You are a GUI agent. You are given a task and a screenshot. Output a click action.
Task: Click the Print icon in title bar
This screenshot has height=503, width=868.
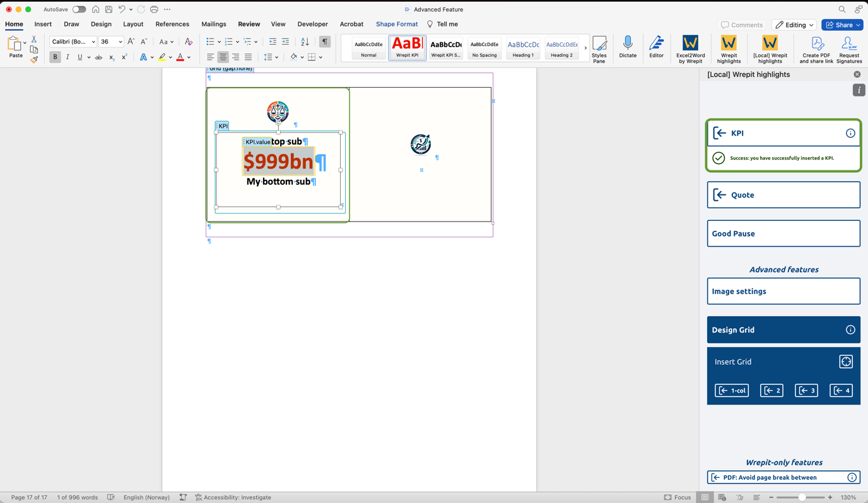pyautogui.click(x=154, y=9)
